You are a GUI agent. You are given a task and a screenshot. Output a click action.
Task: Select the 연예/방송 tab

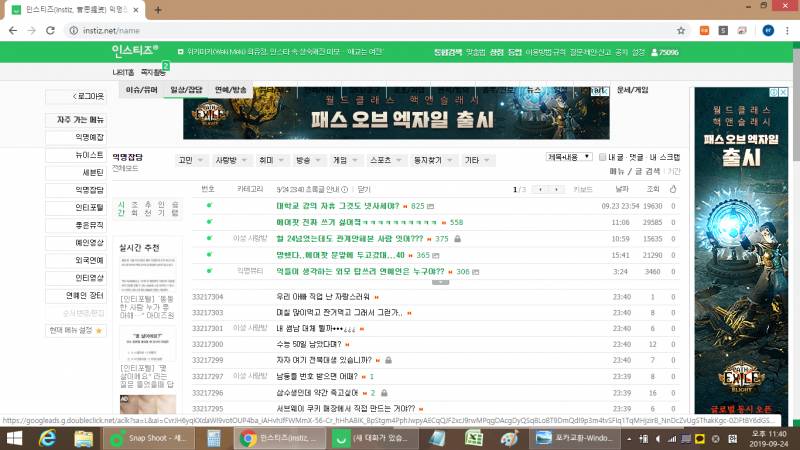pos(231,90)
